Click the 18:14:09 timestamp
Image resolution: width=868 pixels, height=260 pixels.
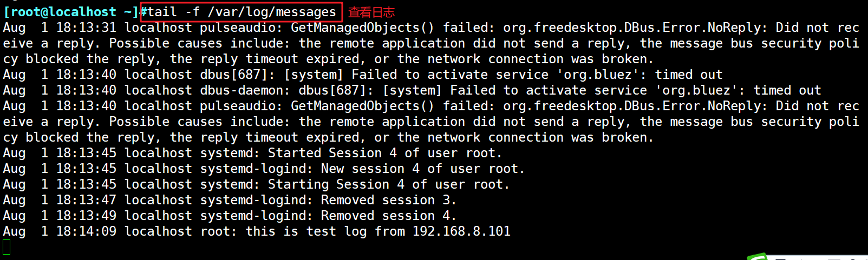pyautogui.click(x=86, y=231)
